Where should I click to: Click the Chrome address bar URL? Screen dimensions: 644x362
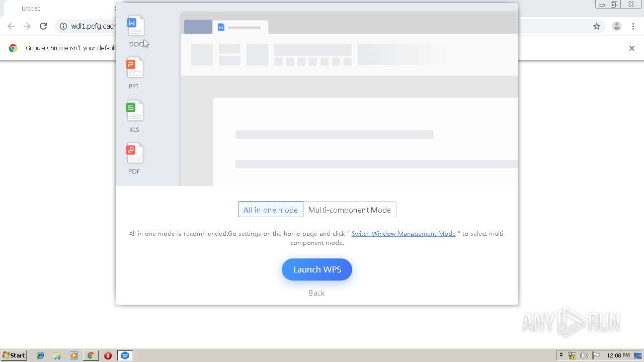point(94,26)
